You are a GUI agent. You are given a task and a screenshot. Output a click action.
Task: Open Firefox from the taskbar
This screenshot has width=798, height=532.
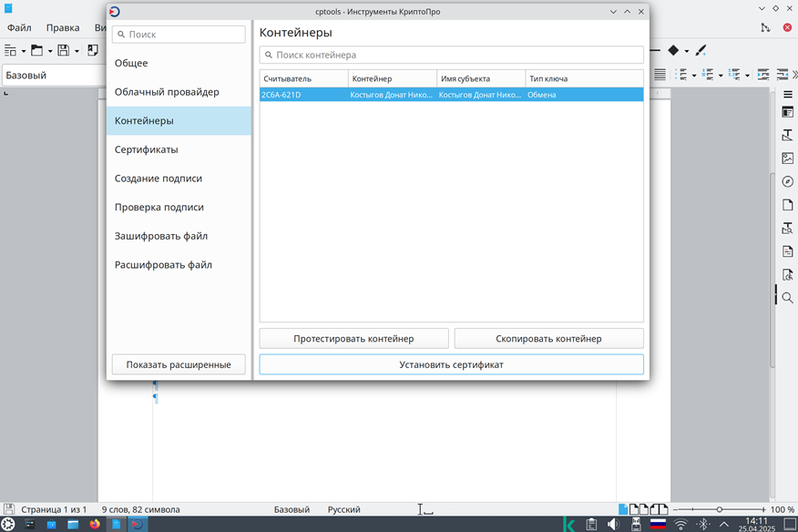coord(95,524)
